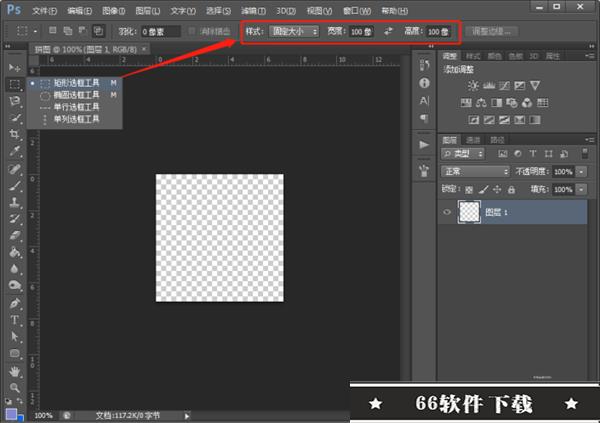Select the Eraser tool
Image resolution: width=600 pixels, height=423 pixels.
click(15, 235)
